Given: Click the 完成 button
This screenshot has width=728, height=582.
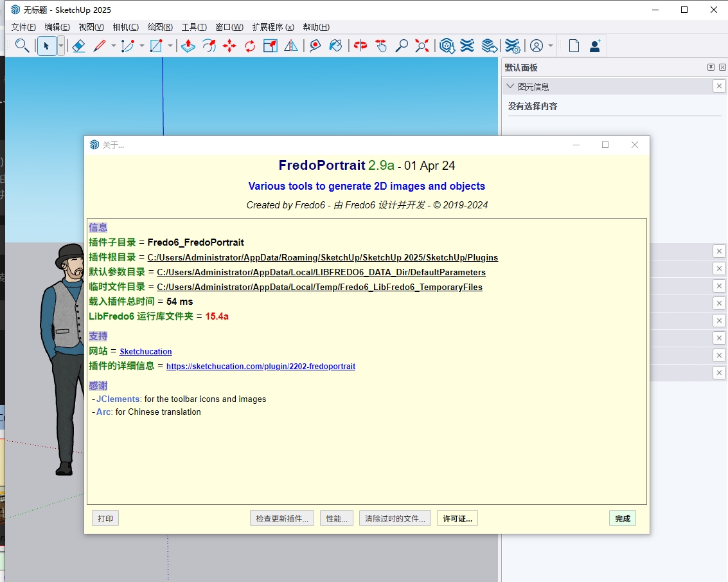Looking at the screenshot, I should (x=623, y=518).
